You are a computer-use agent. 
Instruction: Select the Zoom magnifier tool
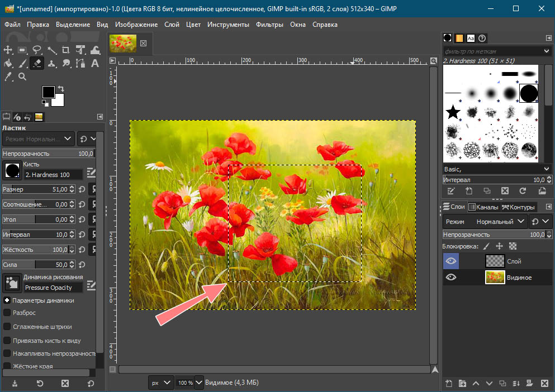pos(22,77)
